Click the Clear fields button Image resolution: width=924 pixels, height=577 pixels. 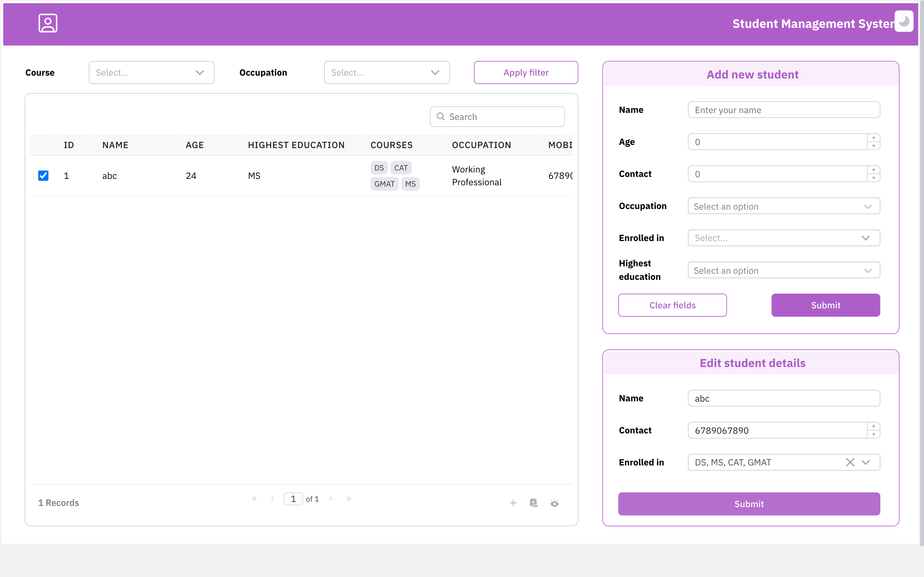672,305
